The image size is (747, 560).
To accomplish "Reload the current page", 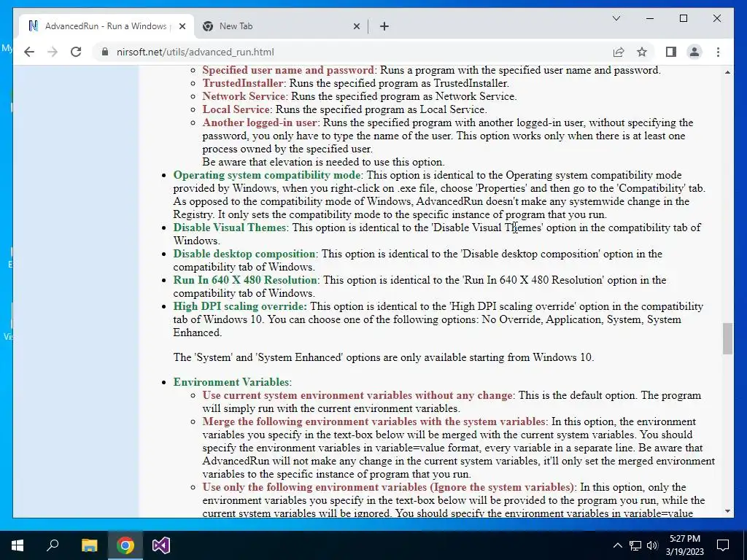I will click(76, 52).
